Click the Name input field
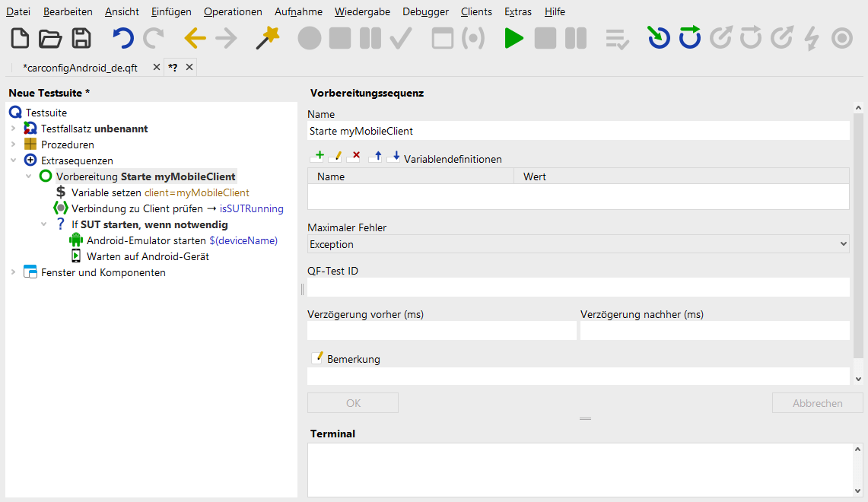 coord(578,131)
